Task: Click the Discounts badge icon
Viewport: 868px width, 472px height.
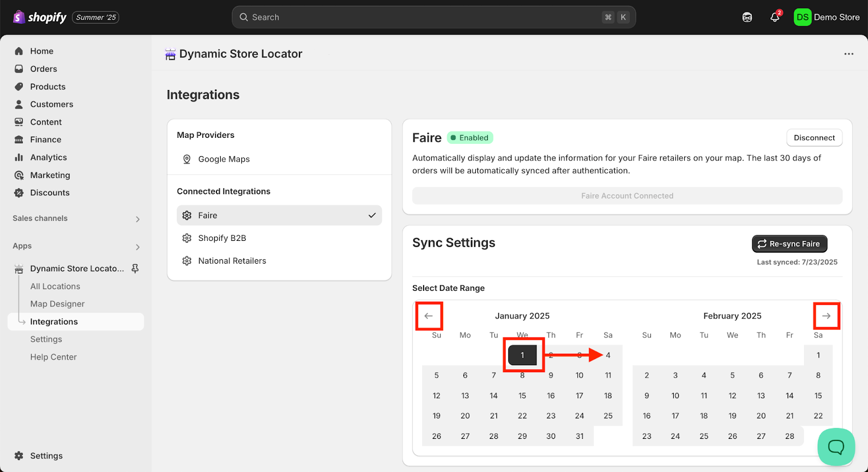Action: click(x=19, y=193)
